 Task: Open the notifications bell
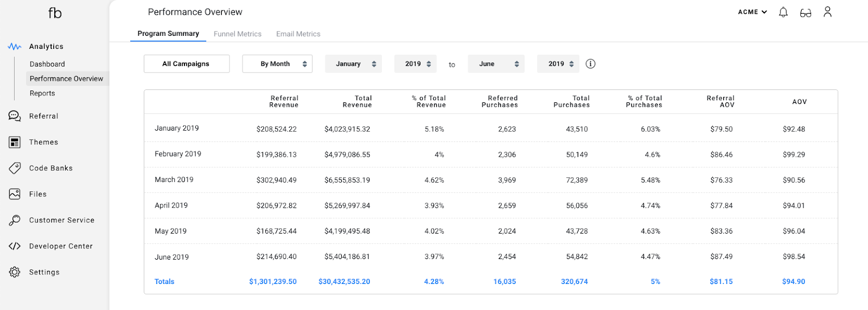click(783, 12)
